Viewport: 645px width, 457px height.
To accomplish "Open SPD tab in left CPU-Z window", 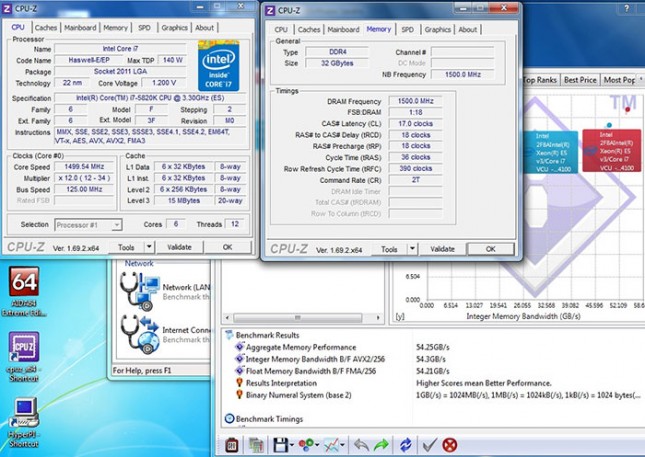I will pyautogui.click(x=144, y=28).
